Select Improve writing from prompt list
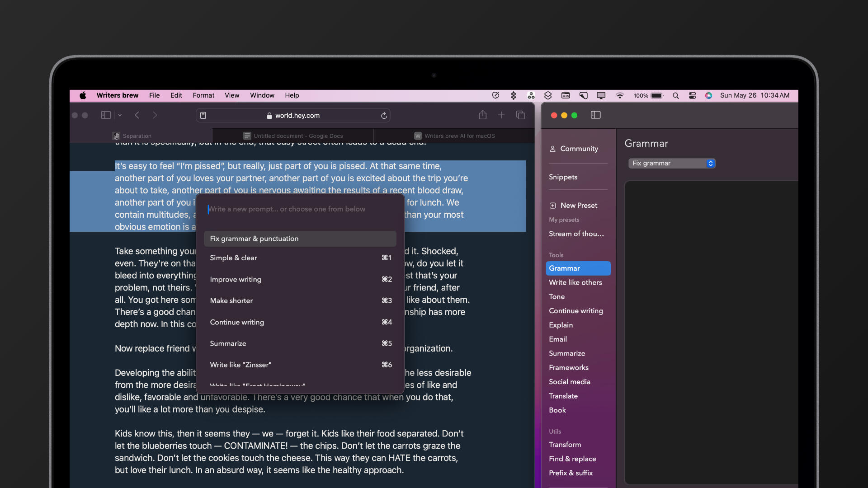The width and height of the screenshot is (868, 488). click(235, 279)
